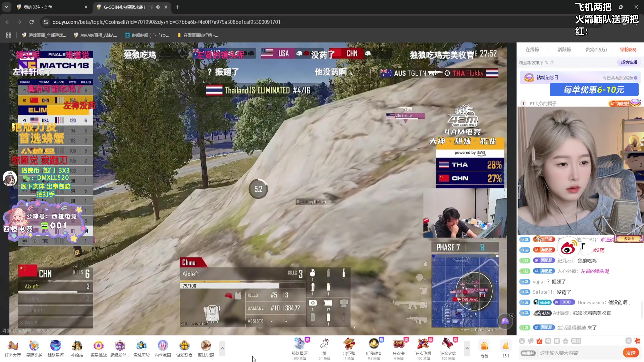The width and height of the screenshot is (644, 362).
Task: Click the megaphone broadcast icon in chat
Action: pos(530,341)
